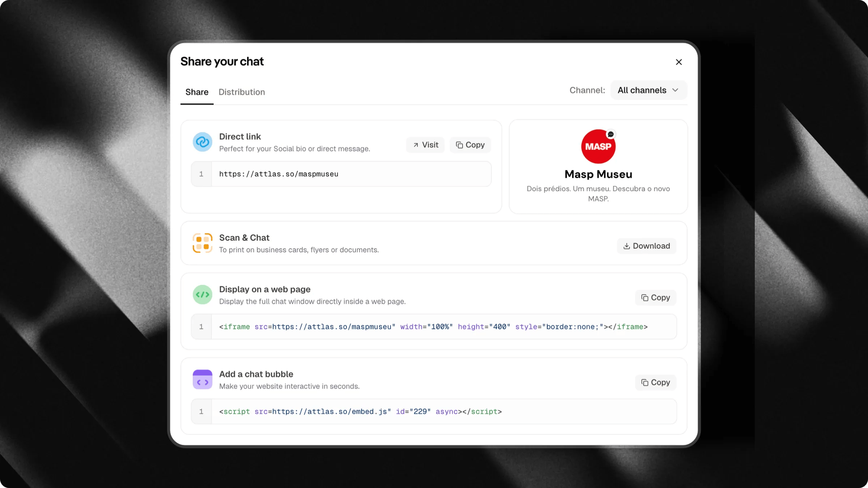The width and height of the screenshot is (868, 488).
Task: Click the Display on a web page heading
Action: pos(265,290)
